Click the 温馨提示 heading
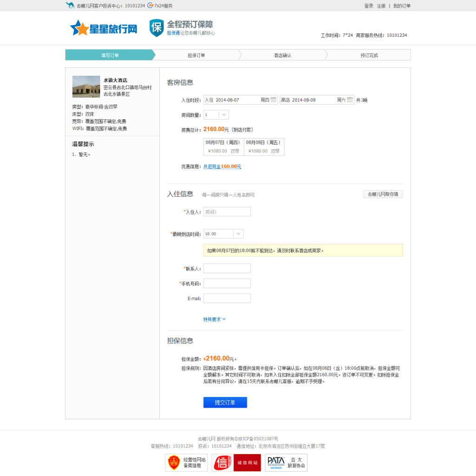The width and height of the screenshot is (476, 476). click(83, 144)
